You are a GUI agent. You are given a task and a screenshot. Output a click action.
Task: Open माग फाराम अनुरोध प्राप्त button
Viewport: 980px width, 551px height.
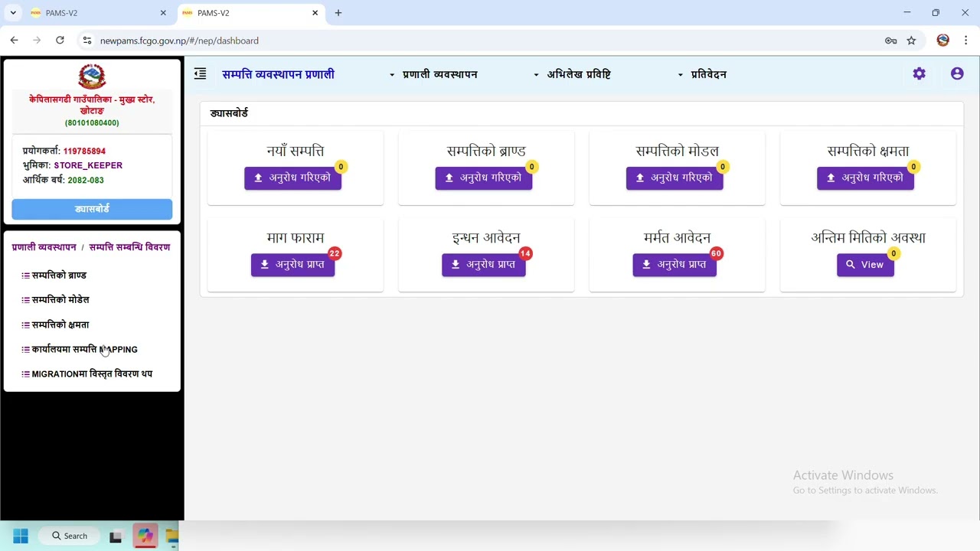click(292, 265)
